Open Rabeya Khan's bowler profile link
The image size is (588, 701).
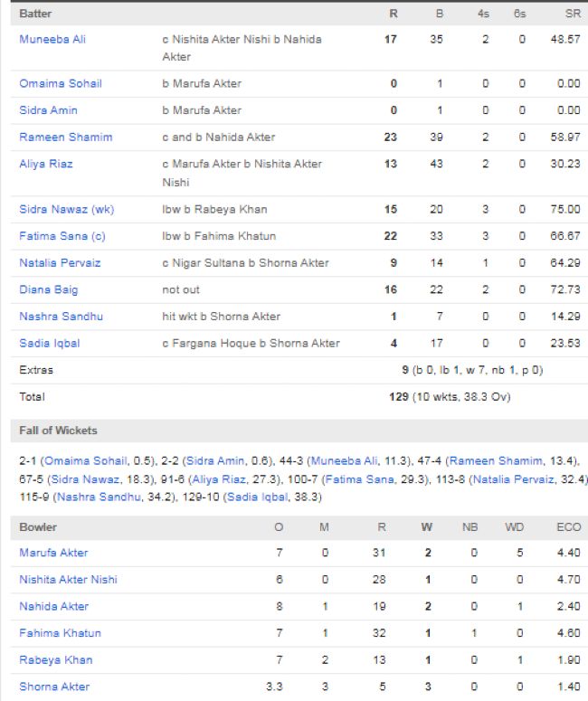coord(55,660)
